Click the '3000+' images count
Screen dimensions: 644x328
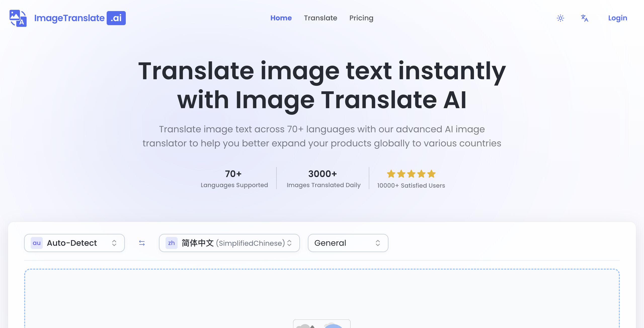[x=323, y=174]
